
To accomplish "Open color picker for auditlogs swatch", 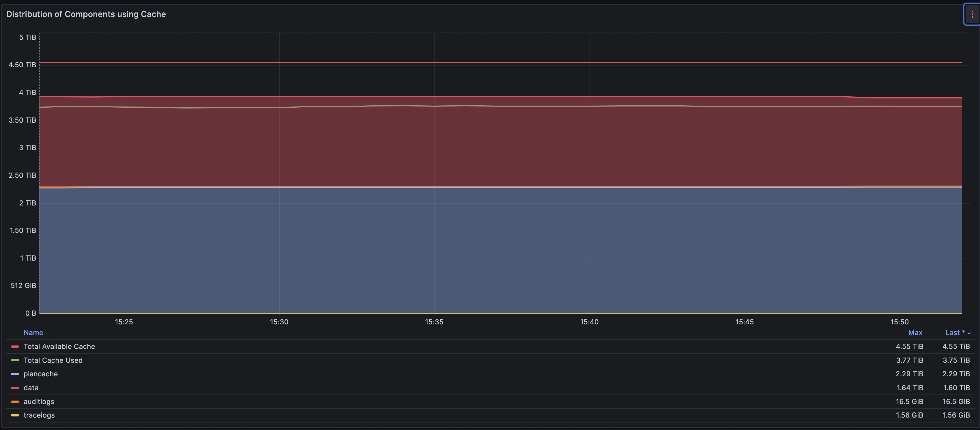I will point(15,401).
